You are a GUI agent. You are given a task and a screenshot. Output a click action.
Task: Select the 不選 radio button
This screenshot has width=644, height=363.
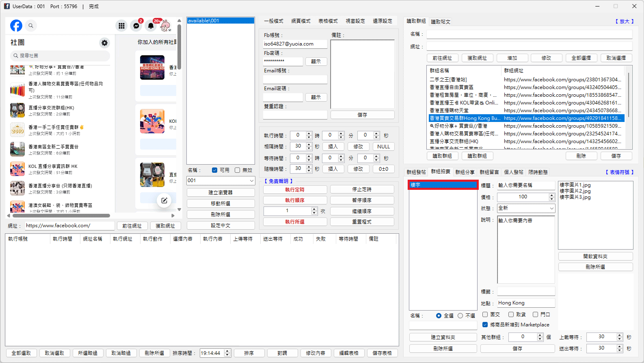coord(460,316)
